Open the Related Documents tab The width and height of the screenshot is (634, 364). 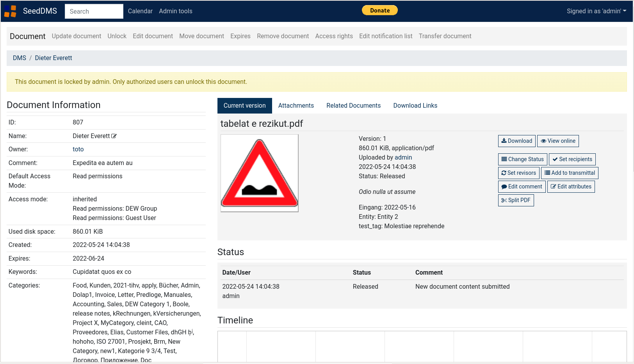pos(353,106)
